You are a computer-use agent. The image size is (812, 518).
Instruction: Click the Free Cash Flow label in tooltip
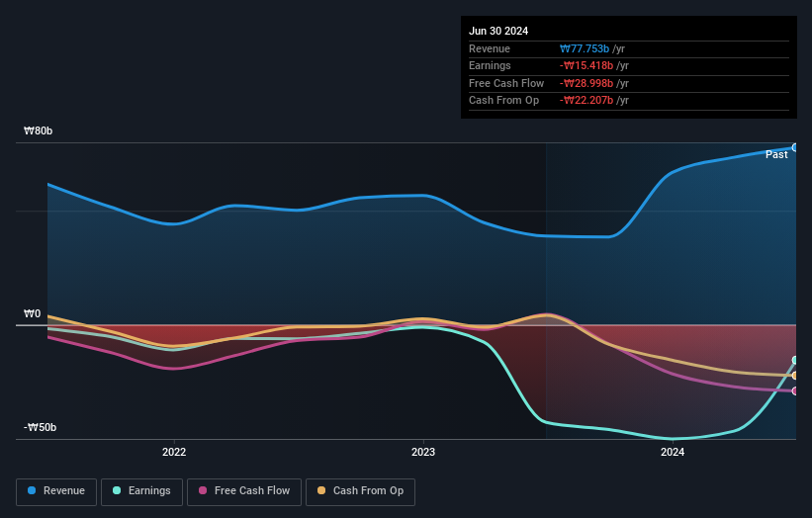click(x=506, y=83)
